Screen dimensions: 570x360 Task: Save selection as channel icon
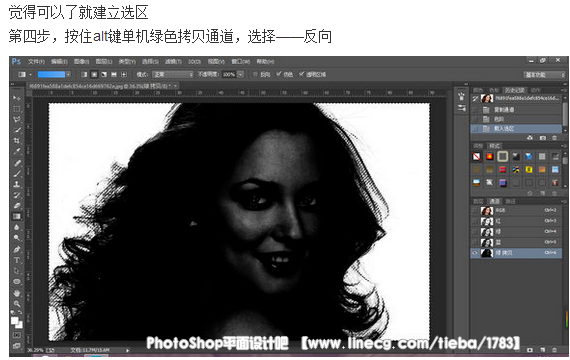[530, 349]
